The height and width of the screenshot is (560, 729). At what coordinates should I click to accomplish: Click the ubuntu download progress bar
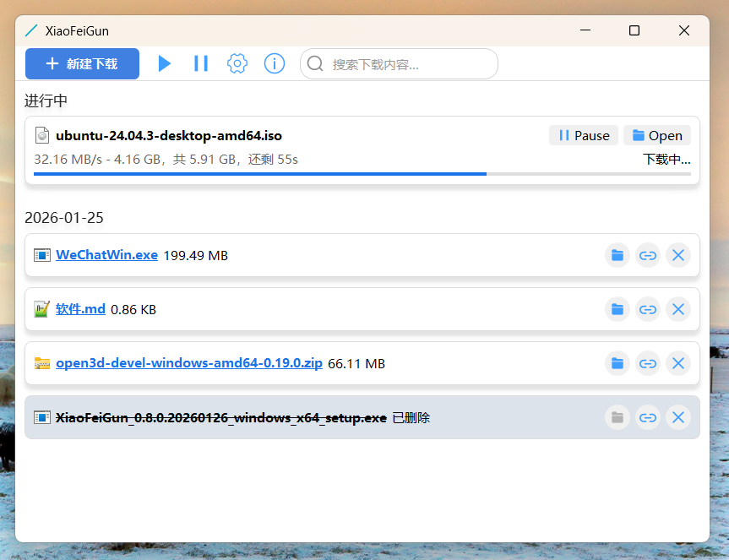click(363, 173)
